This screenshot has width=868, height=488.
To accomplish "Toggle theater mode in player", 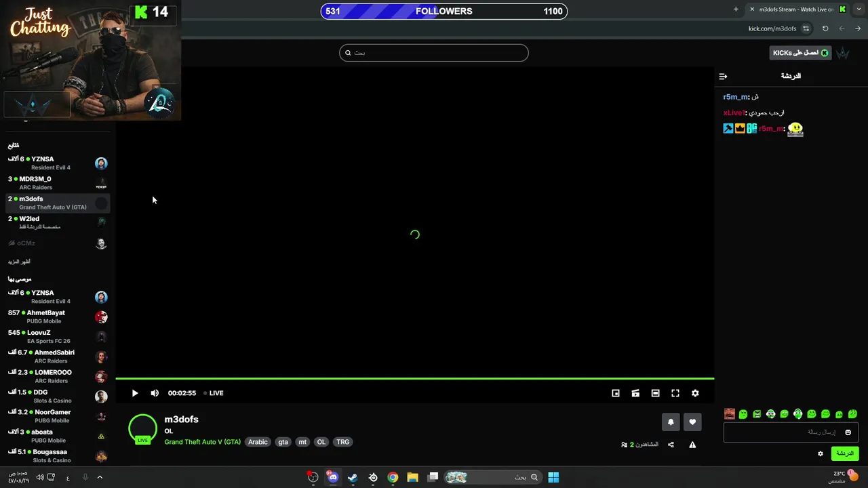I will click(x=655, y=393).
